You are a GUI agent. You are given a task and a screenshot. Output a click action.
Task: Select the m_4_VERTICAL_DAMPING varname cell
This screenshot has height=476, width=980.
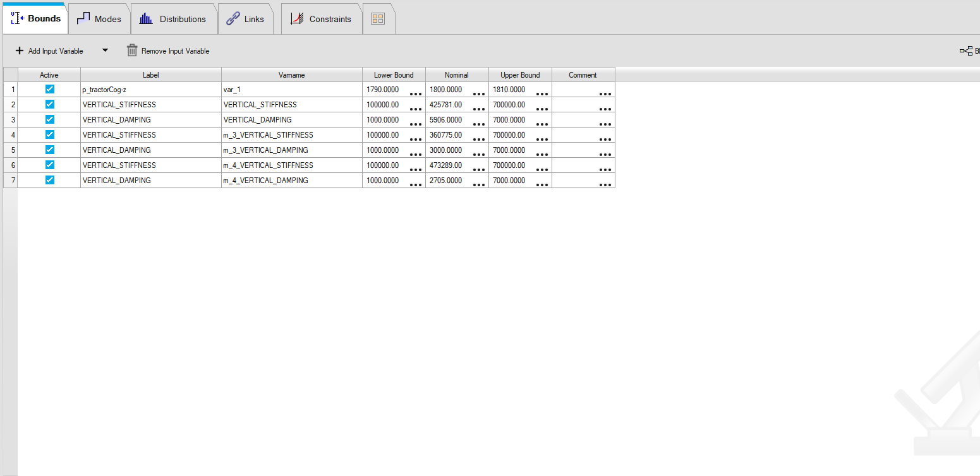click(x=292, y=181)
